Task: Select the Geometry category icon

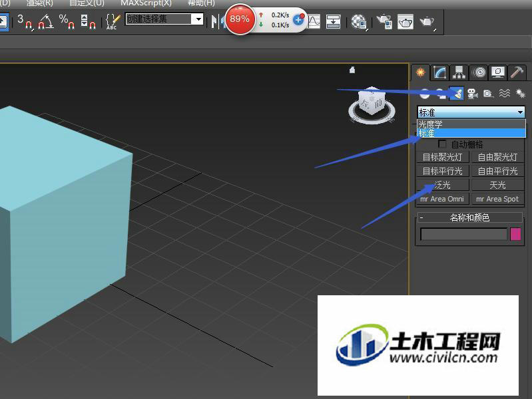Action: click(x=424, y=93)
